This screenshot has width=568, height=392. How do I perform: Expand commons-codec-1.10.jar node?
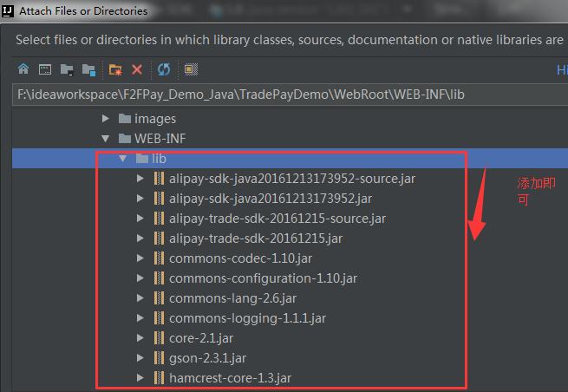click(140, 258)
